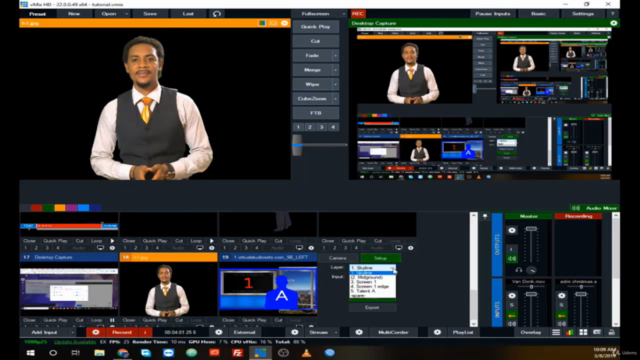Viewport: 640px width, 360px height.
Task: Click the FTB button
Action: click(x=316, y=113)
